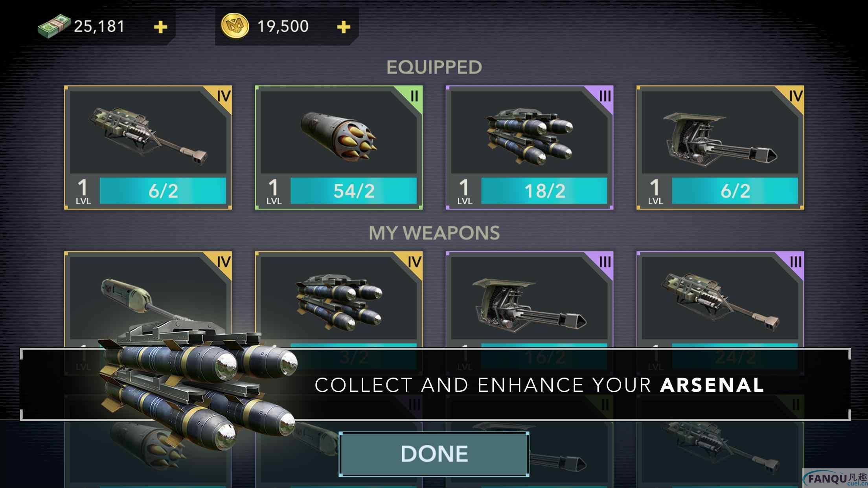This screenshot has width=868, height=488.
Task: Tap the DONE button
Action: (x=434, y=454)
